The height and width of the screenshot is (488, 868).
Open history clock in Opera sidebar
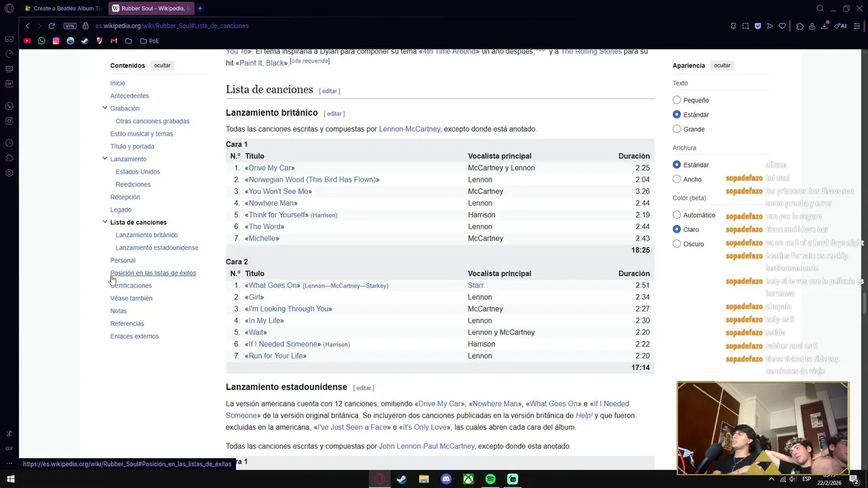coord(9,143)
